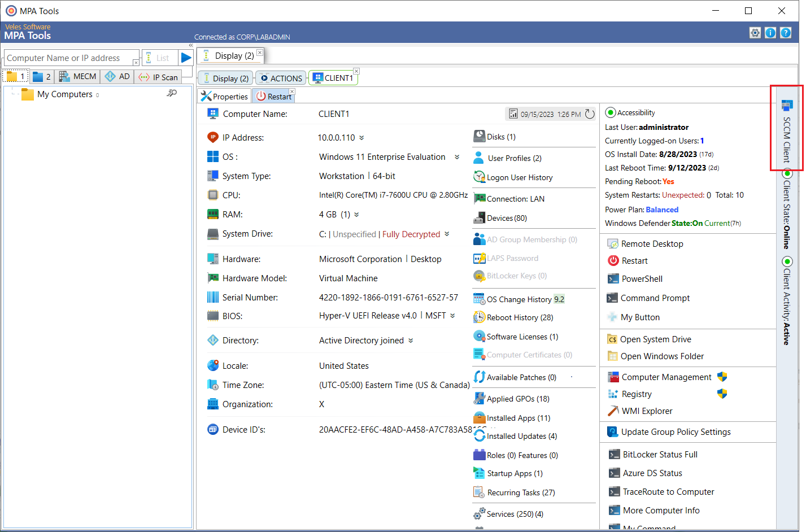Open Computer Management

coord(659,377)
